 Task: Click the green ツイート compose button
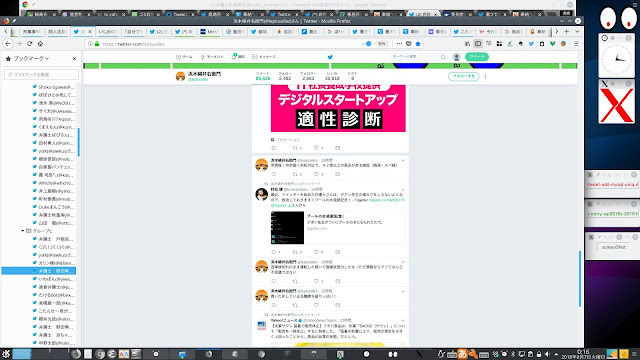point(477,57)
